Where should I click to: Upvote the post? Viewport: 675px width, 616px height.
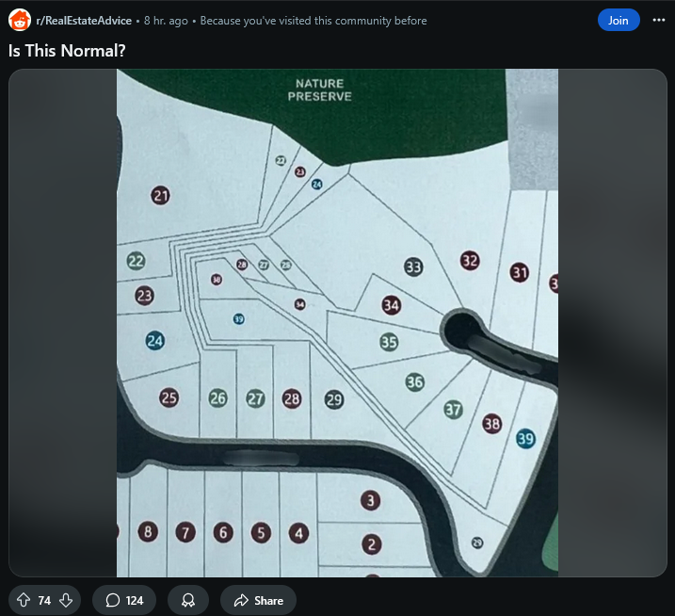24,600
